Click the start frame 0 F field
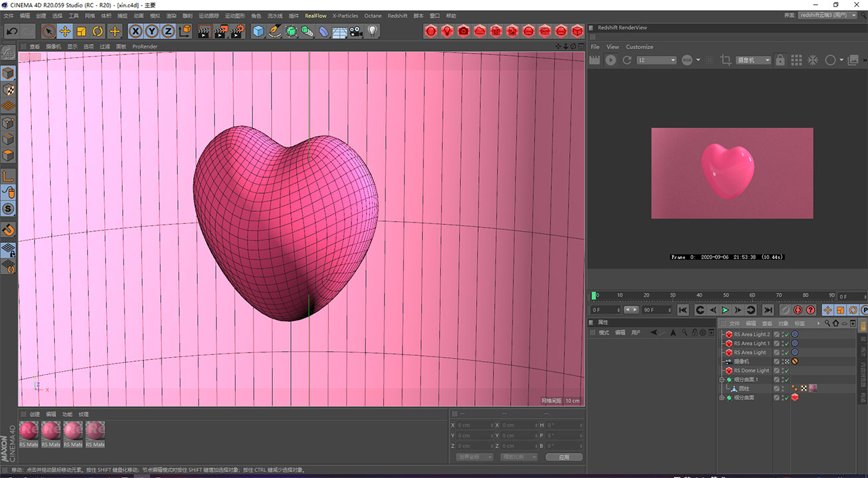This screenshot has height=478, width=868. (x=606, y=310)
